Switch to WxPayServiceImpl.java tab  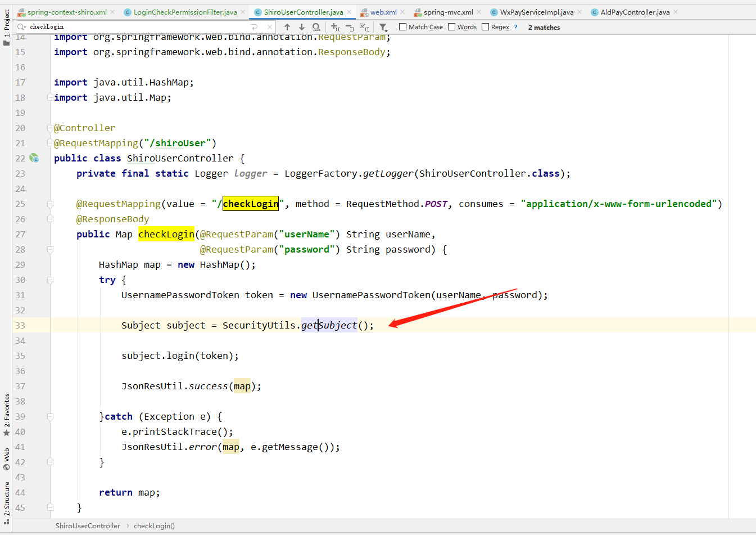click(537, 12)
